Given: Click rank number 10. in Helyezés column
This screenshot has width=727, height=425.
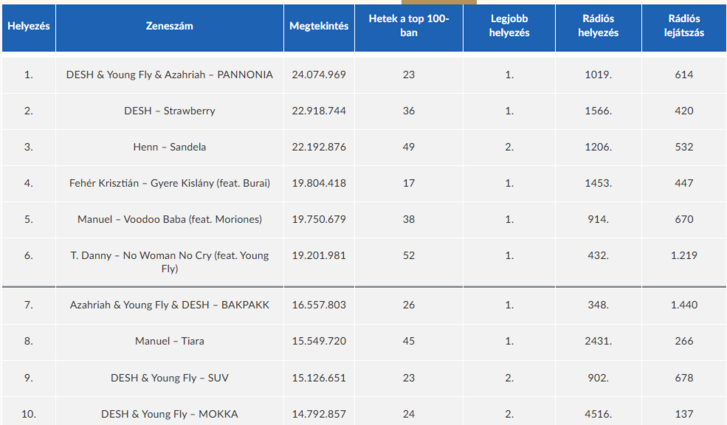Looking at the screenshot, I should click(29, 414).
